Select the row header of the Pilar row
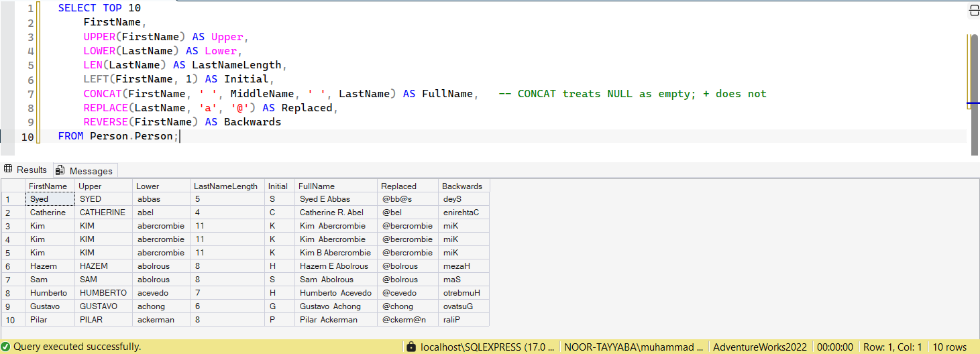Image resolution: width=980 pixels, height=354 pixels. click(13, 320)
